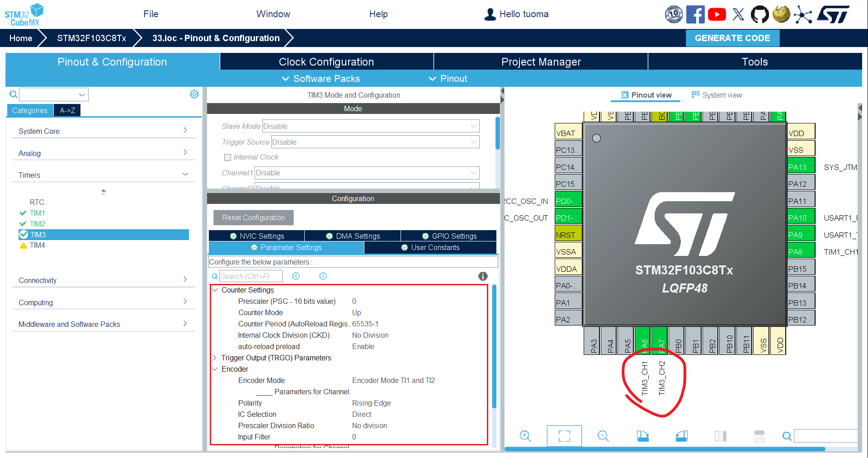Click the parameter info icon
The height and width of the screenshot is (458, 868).
click(483, 276)
